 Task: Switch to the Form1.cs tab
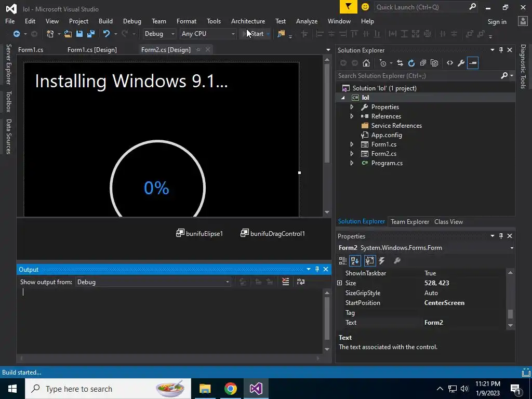coord(31,49)
